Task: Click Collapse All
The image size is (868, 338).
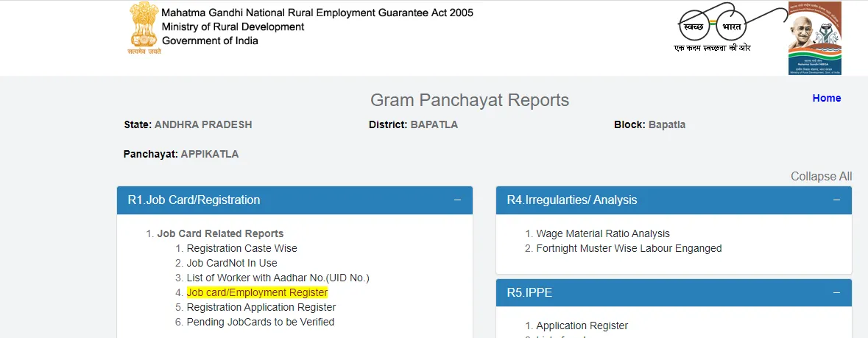Action: [x=822, y=176]
